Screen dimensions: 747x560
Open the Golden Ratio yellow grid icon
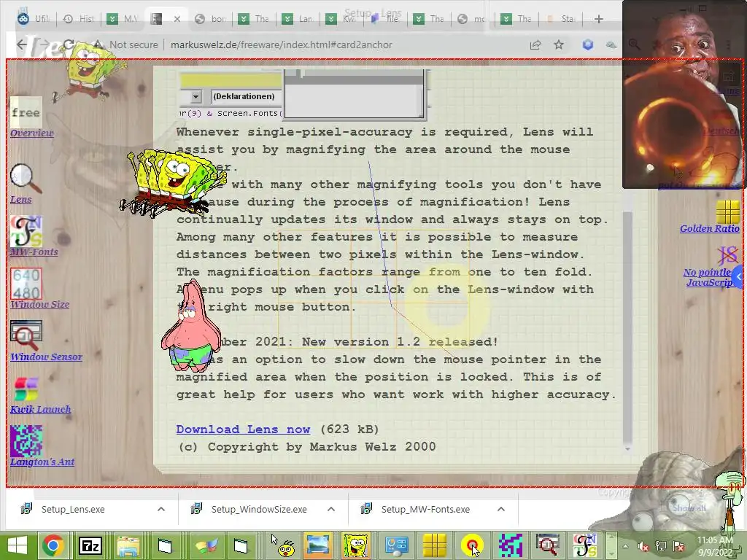727,212
